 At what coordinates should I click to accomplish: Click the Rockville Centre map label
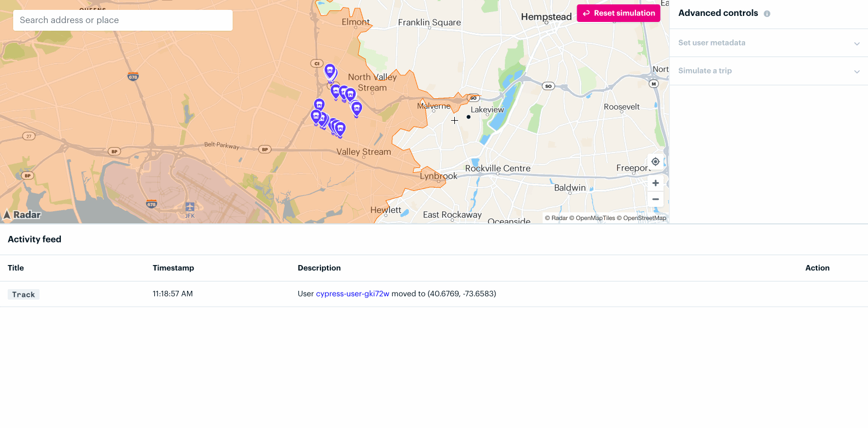tap(498, 168)
